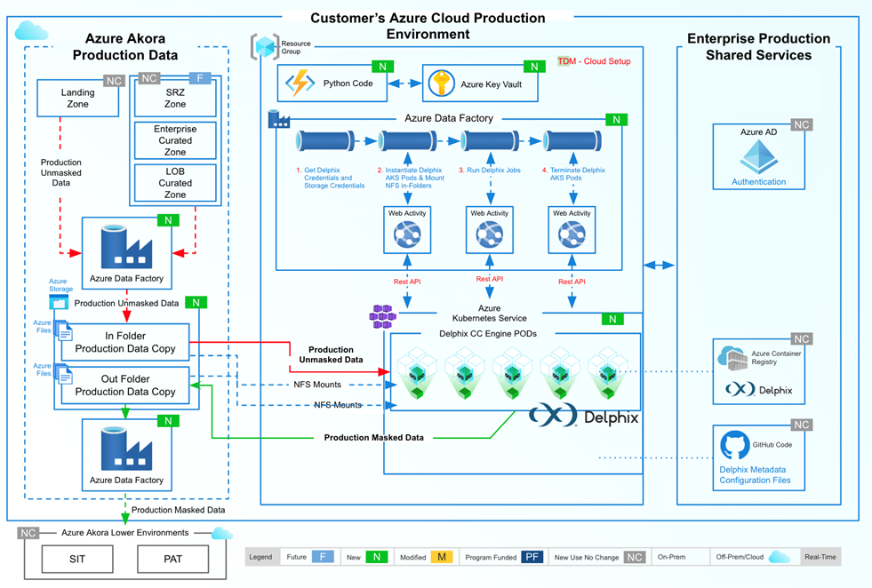
Task: Click the Python Code lightning bolt icon
Action: 299,83
